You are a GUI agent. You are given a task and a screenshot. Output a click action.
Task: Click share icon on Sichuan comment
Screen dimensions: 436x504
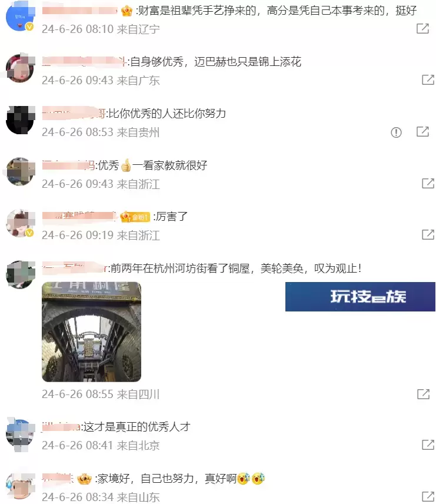click(x=423, y=394)
